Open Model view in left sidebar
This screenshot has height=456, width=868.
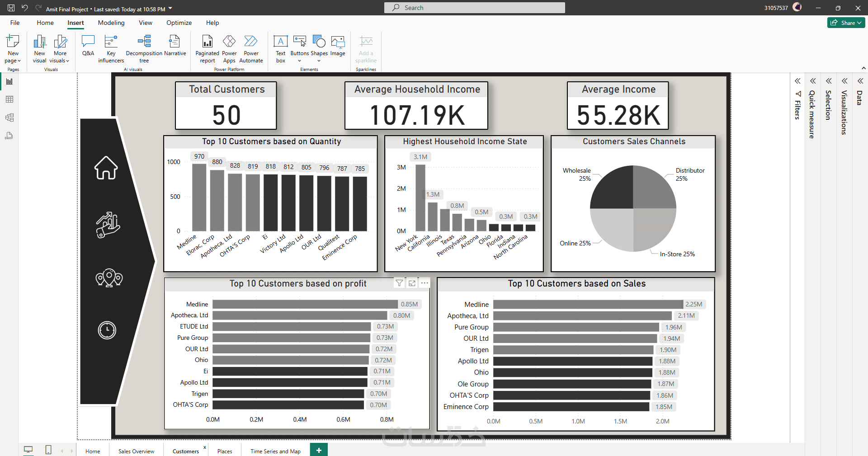[x=9, y=118]
